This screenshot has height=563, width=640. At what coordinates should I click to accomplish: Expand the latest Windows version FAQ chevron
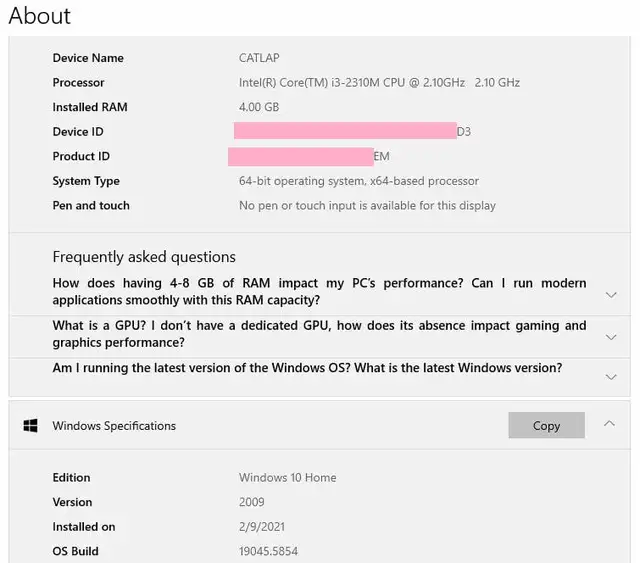[611, 377]
